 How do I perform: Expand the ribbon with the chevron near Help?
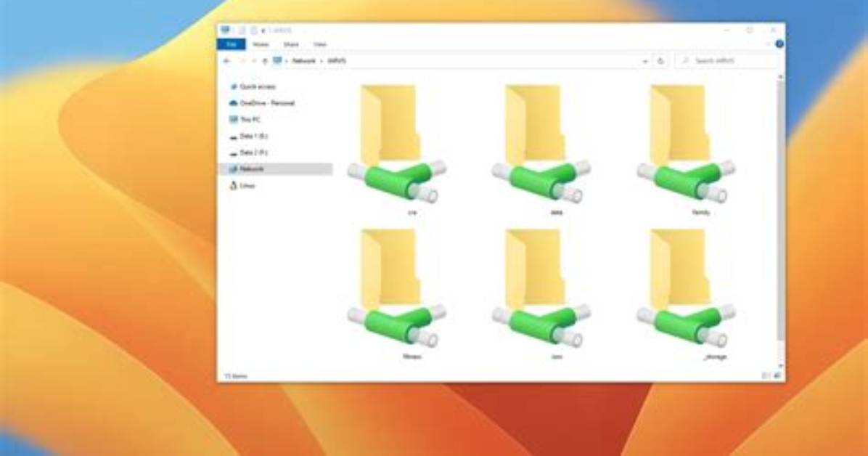769,44
